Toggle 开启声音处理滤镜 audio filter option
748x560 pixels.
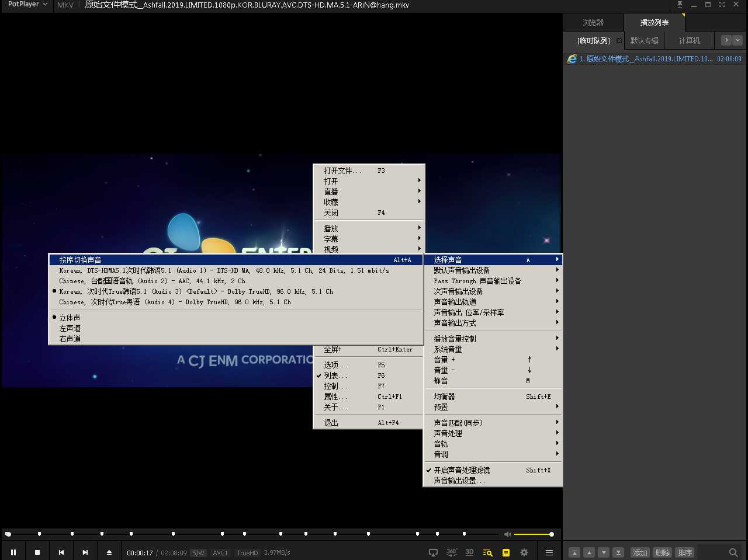(493, 470)
